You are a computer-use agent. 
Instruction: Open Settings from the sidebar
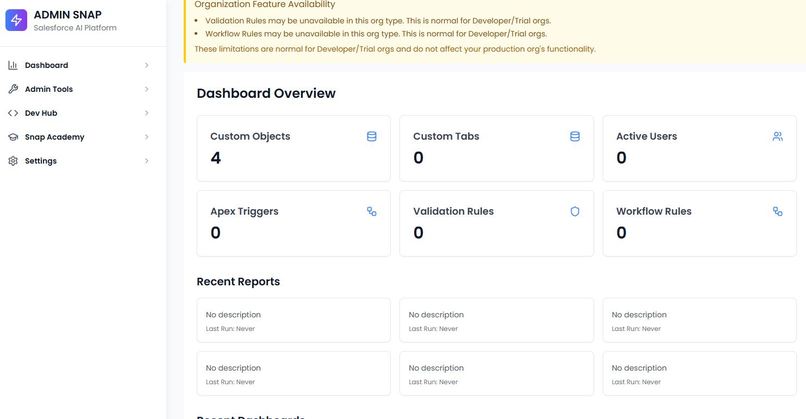(x=79, y=161)
